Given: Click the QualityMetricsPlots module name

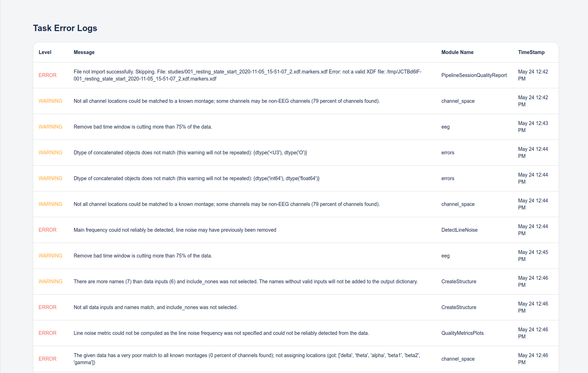Looking at the screenshot, I should (x=462, y=333).
